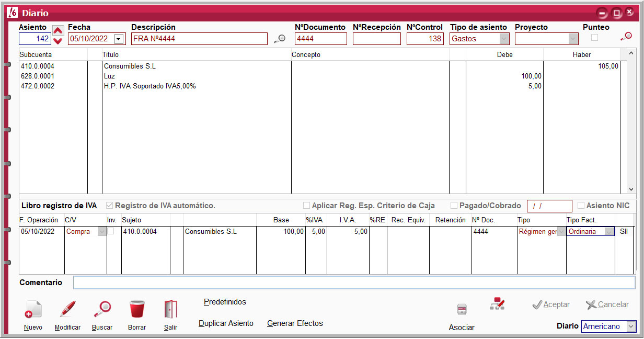Click the Comentario text field
This screenshot has width=644, height=339.
[354, 282]
